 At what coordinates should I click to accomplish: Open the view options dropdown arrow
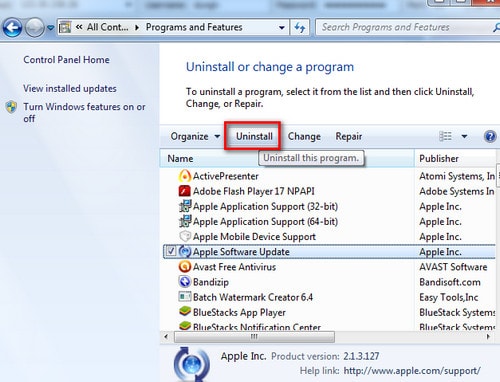464,136
